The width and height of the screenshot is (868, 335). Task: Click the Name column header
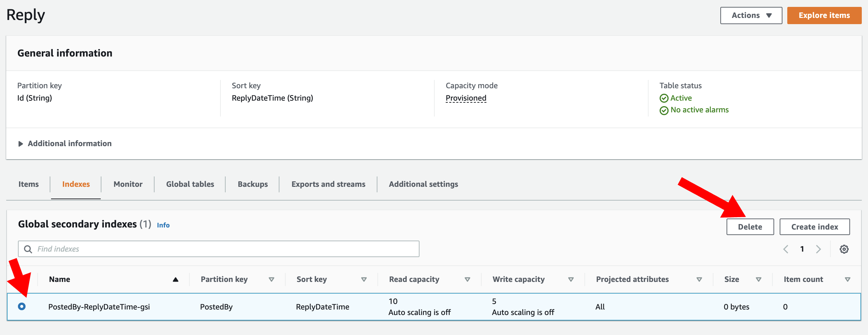click(59, 279)
